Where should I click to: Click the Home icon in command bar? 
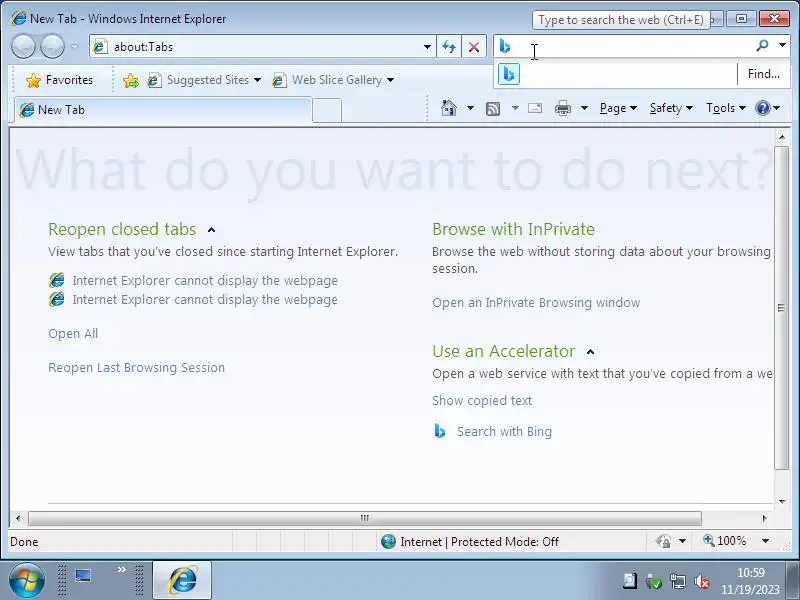coord(448,108)
